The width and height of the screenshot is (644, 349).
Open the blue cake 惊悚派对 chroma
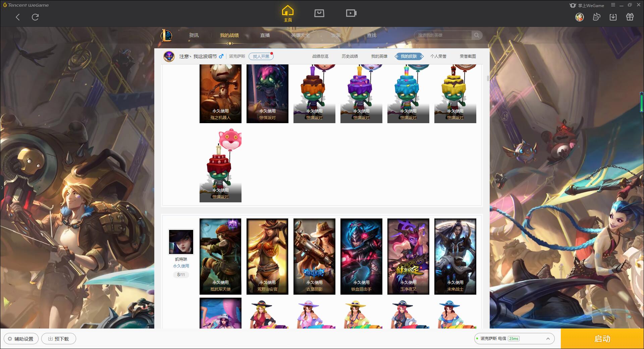408,94
